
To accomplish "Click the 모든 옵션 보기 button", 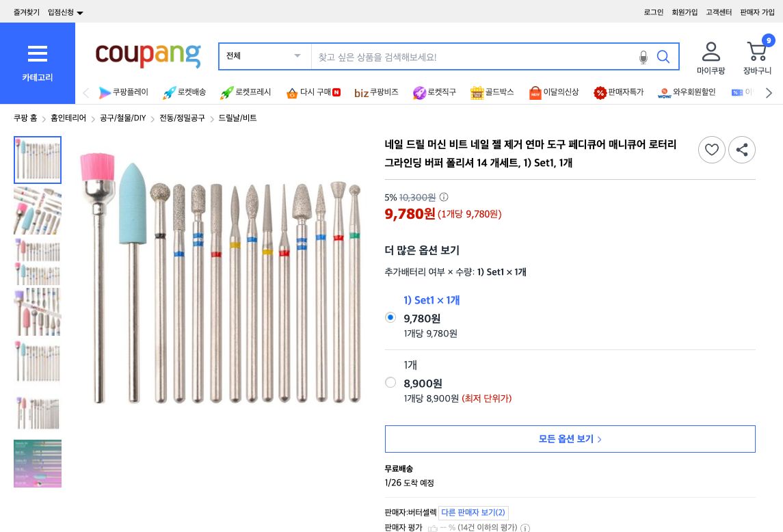I will [570, 438].
